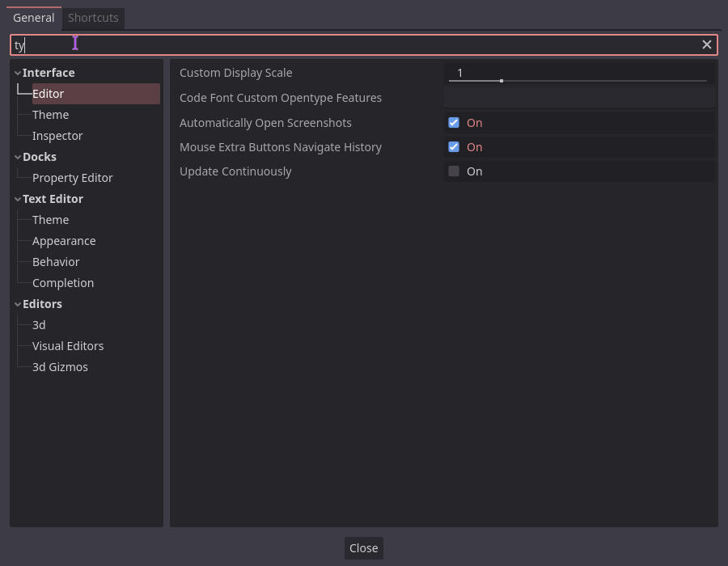Open the 3d Gizmos settings

(59, 366)
